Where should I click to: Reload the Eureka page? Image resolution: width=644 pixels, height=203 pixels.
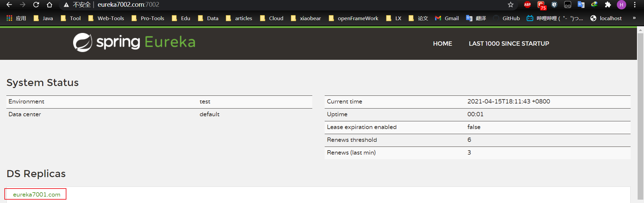[36, 5]
